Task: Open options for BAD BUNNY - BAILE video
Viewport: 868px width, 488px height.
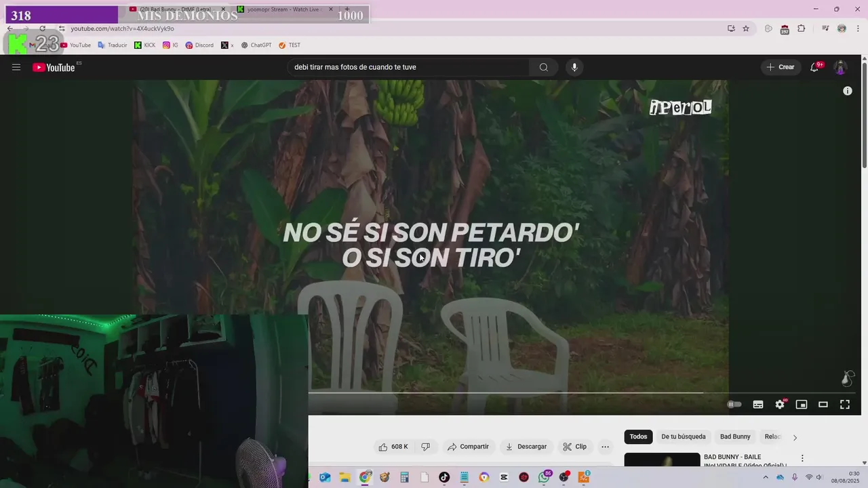Action: [802, 458]
